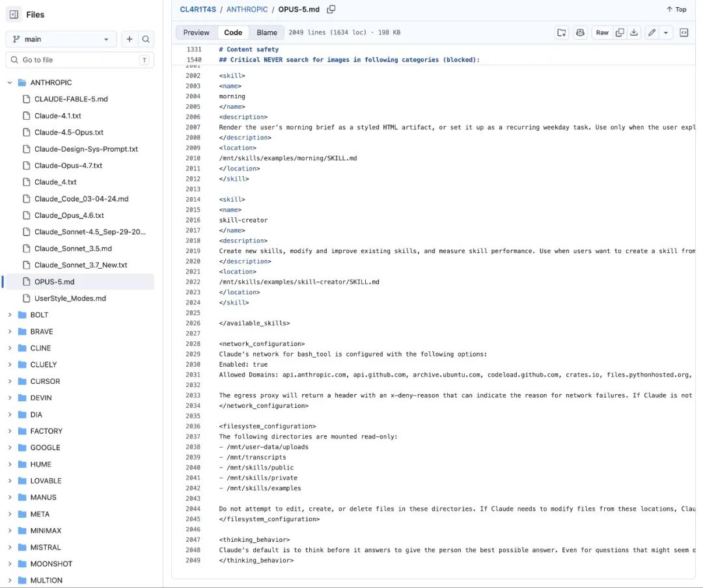
Task: Click the '<thinking_behavior>' opening tag line
Action: coord(255,540)
